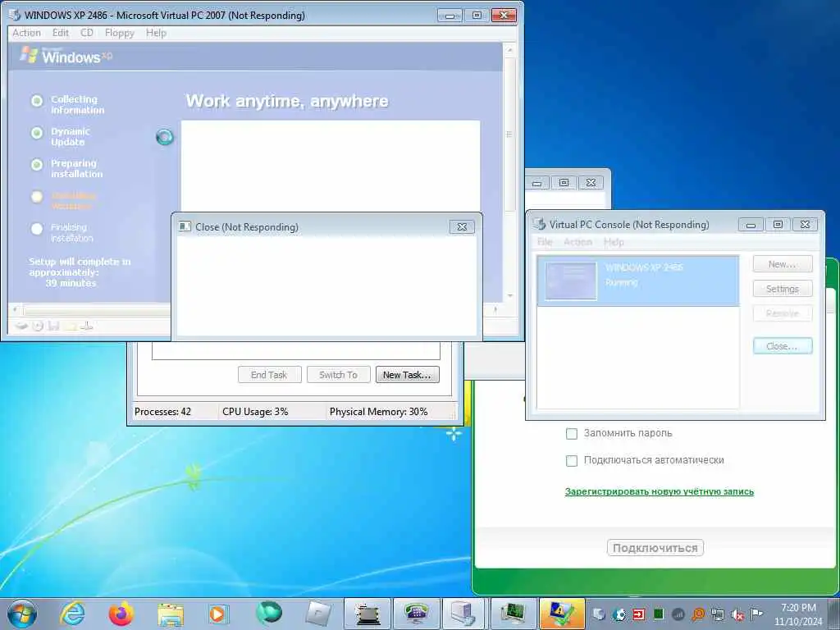The height and width of the screenshot is (630, 840).
Task: Open the Action Center flag tray icon
Action: [x=756, y=614]
